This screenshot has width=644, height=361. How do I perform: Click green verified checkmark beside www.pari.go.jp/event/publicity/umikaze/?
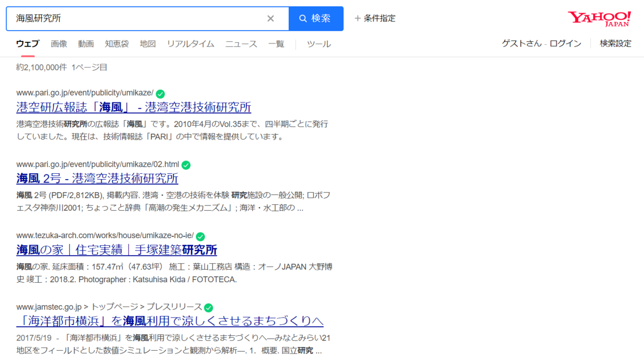click(160, 93)
